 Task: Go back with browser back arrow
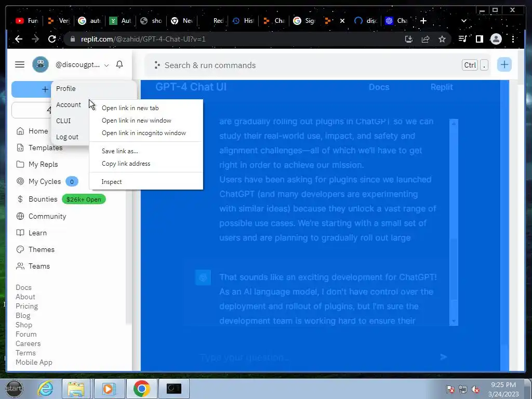coord(19,39)
